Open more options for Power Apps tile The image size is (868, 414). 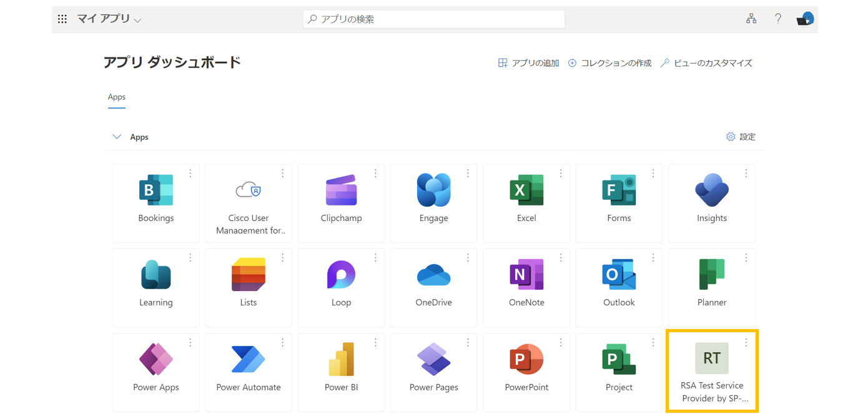point(190,342)
